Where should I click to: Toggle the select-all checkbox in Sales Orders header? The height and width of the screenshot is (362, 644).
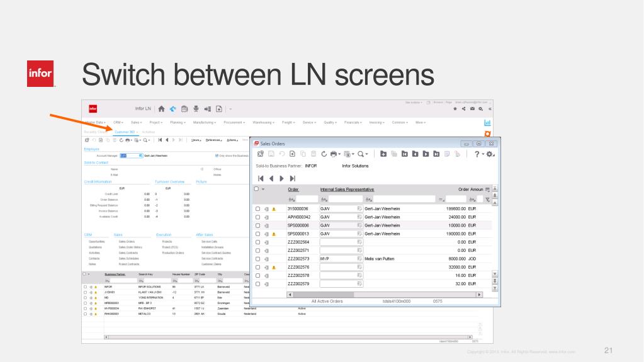pyautogui.click(x=257, y=189)
